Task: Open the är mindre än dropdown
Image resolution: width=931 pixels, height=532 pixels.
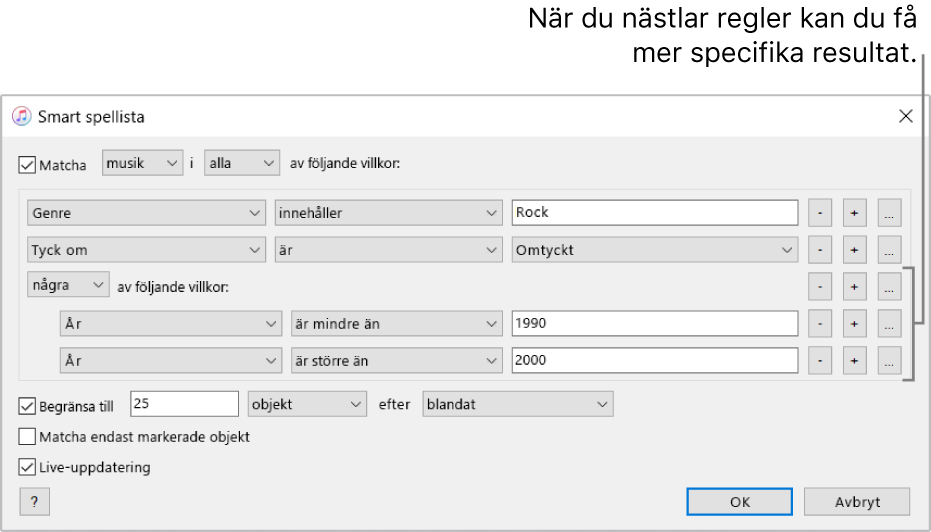Action: (397, 324)
